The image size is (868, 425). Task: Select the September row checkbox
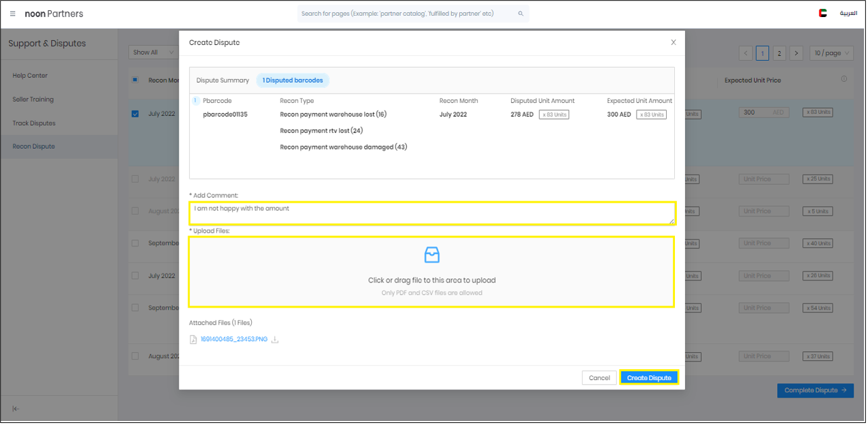coord(134,243)
